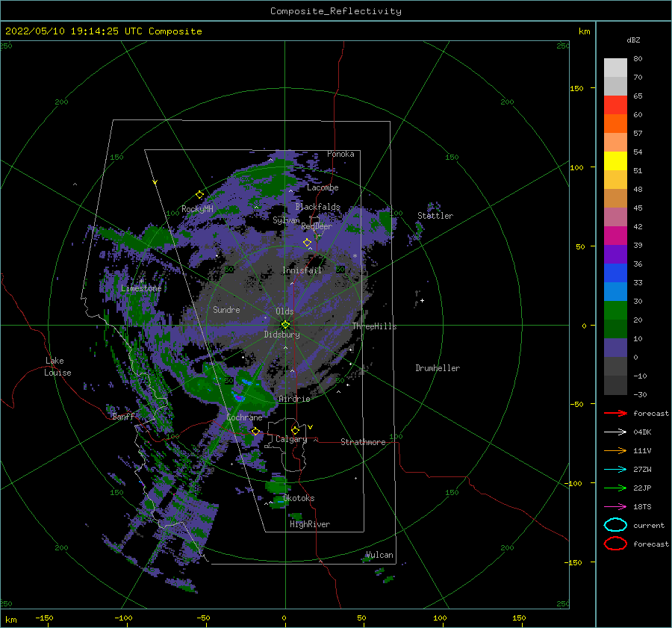Click the Blackfalds city label
The height and width of the screenshot is (628, 672).
tap(317, 207)
